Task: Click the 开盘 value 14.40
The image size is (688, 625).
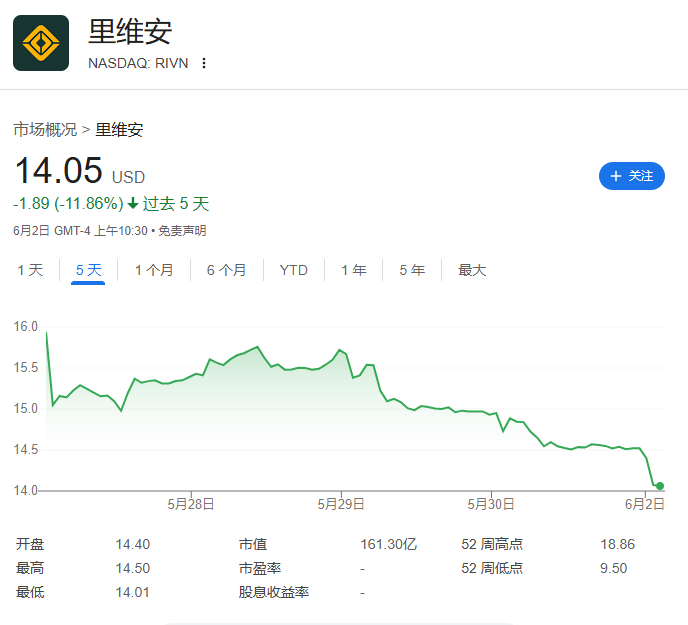Action: pyautogui.click(x=133, y=544)
